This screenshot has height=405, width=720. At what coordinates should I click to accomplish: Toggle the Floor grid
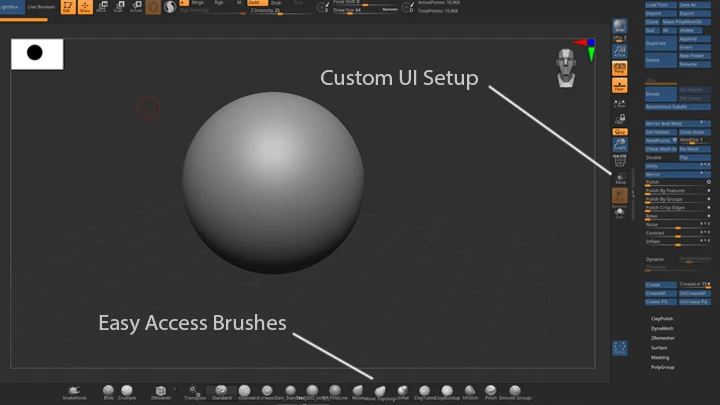pyautogui.click(x=619, y=85)
